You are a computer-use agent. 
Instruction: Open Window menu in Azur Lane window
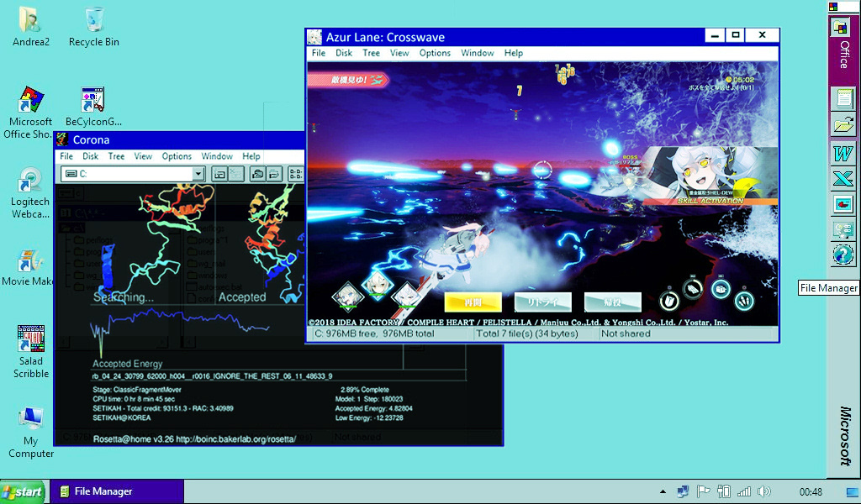click(x=478, y=53)
